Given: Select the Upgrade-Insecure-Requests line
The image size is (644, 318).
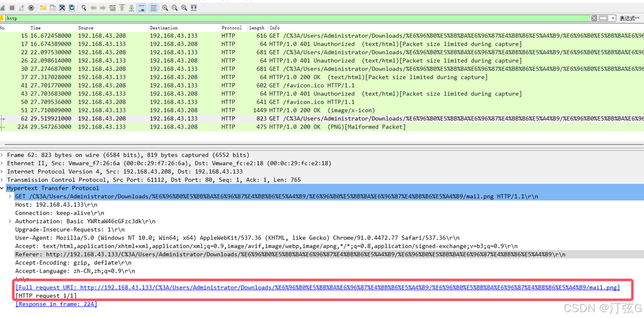Looking at the screenshot, I should (70, 230).
